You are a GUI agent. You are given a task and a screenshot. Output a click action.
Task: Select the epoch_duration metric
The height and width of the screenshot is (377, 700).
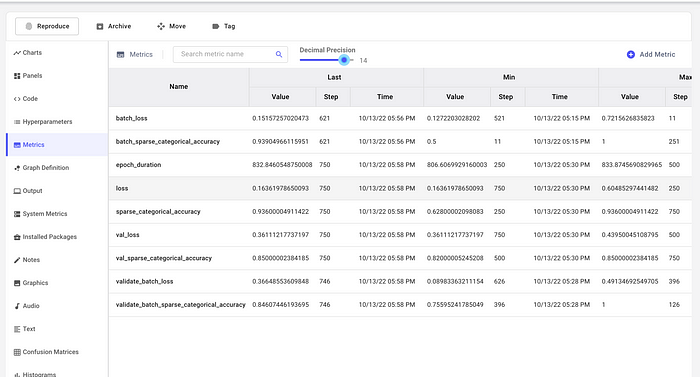coord(400,165)
